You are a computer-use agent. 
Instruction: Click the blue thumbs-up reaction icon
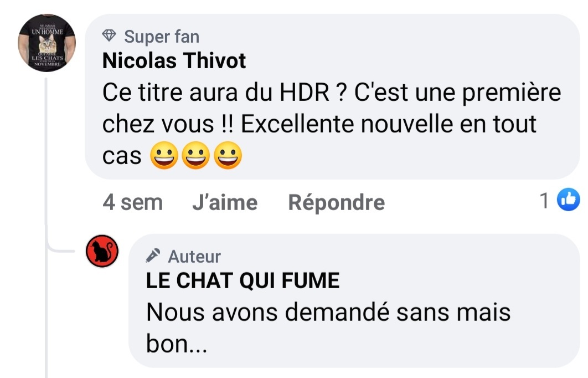(569, 200)
